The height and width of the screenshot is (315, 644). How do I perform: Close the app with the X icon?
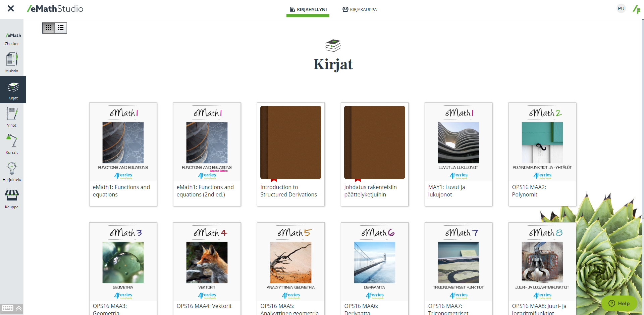coord(11,8)
